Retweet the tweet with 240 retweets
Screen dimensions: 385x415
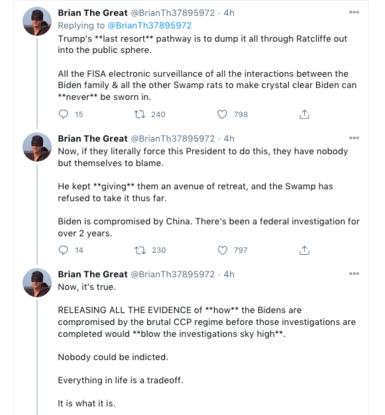click(x=140, y=114)
